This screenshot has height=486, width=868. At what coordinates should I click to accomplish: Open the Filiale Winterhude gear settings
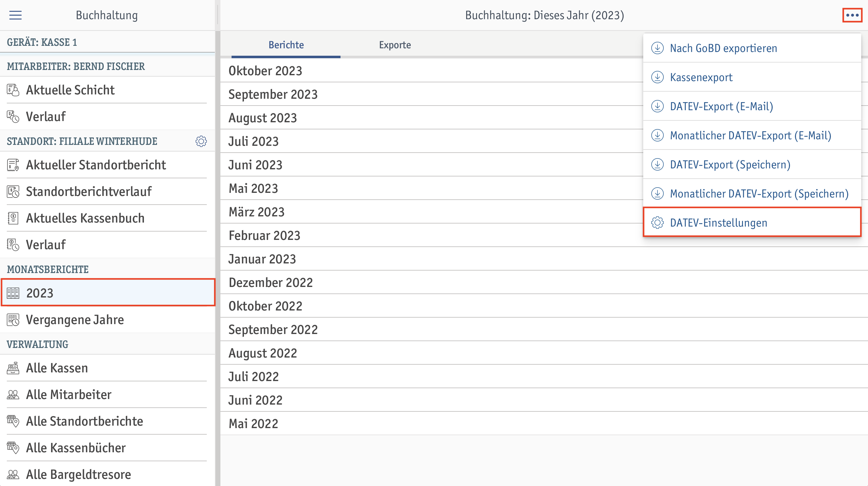(201, 141)
